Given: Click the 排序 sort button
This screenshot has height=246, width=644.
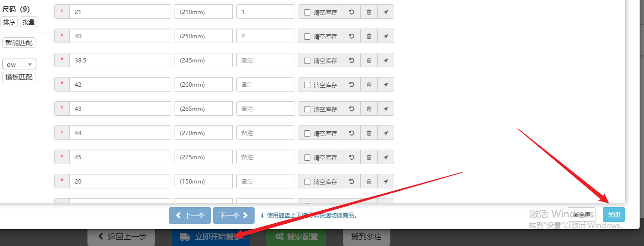Looking at the screenshot, I should pyautogui.click(x=9, y=22).
